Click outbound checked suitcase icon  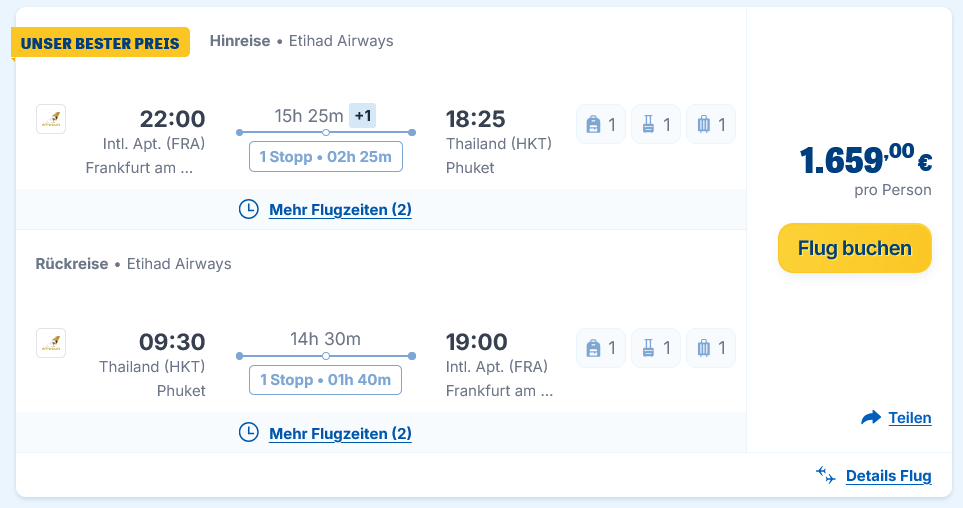[x=703, y=125]
